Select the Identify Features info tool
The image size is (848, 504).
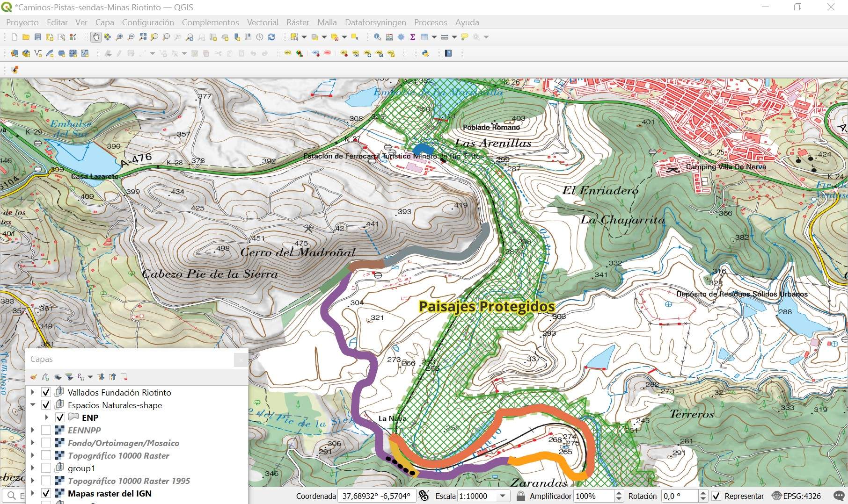point(377,37)
